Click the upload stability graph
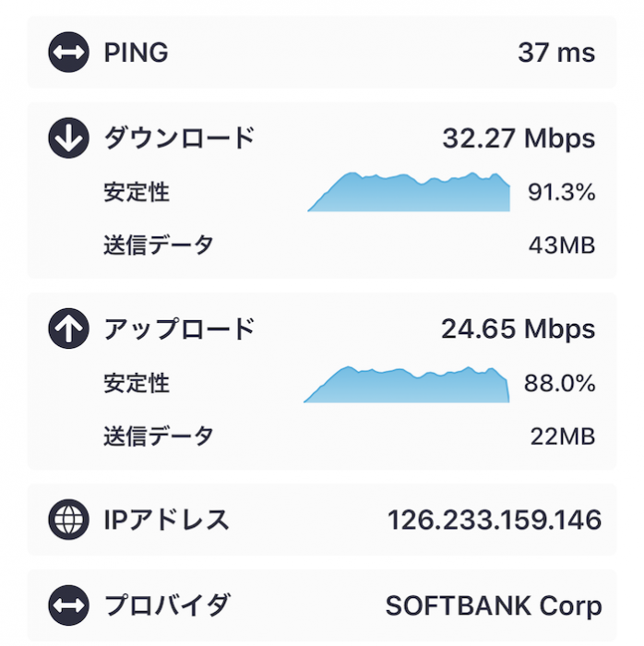Viewport: 644px width, 646px height. tap(406, 385)
